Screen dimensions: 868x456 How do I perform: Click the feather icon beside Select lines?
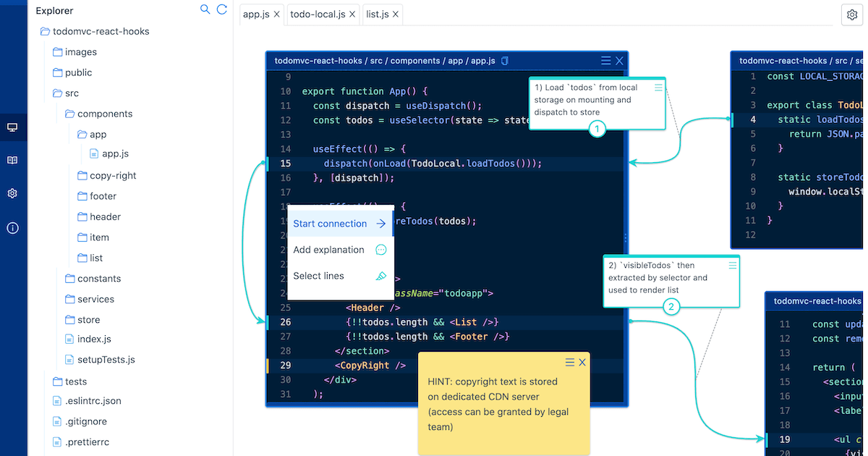382,276
